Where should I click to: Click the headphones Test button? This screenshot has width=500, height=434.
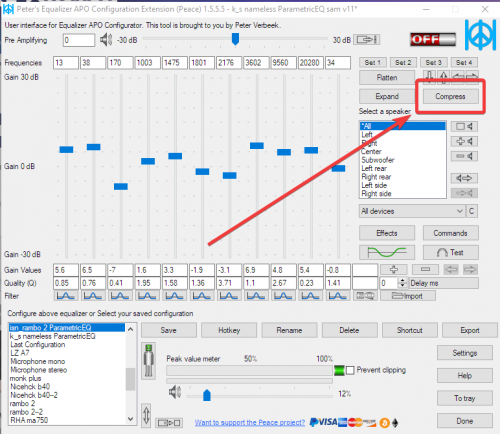click(450, 252)
